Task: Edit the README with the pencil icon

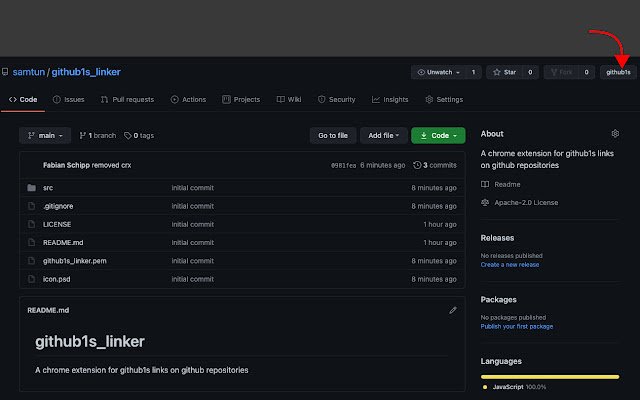Action: [x=453, y=311]
